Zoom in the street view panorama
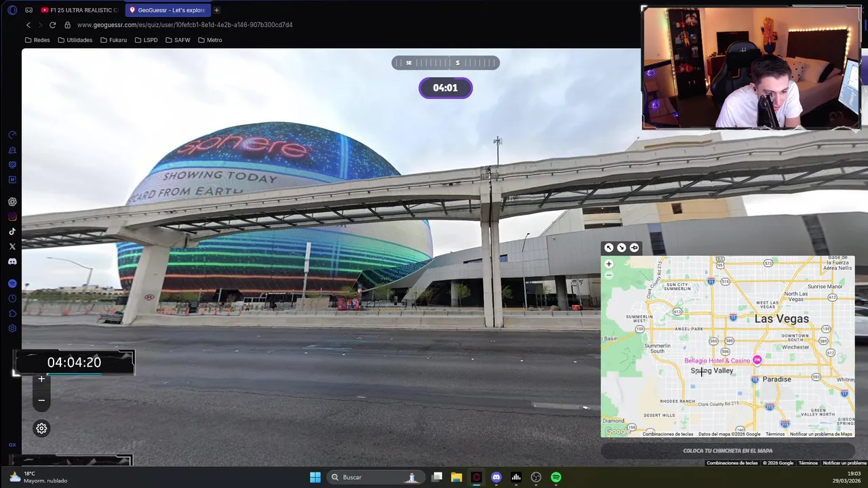 (41, 379)
